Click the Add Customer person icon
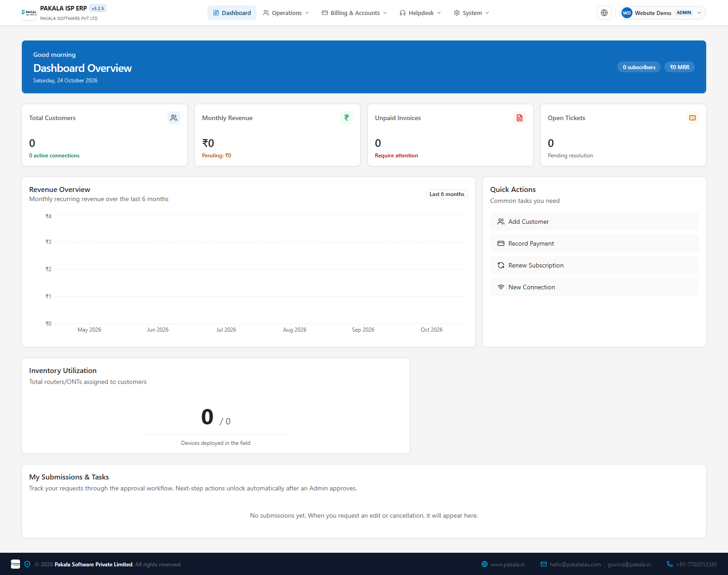This screenshot has height=575, width=728. point(501,222)
